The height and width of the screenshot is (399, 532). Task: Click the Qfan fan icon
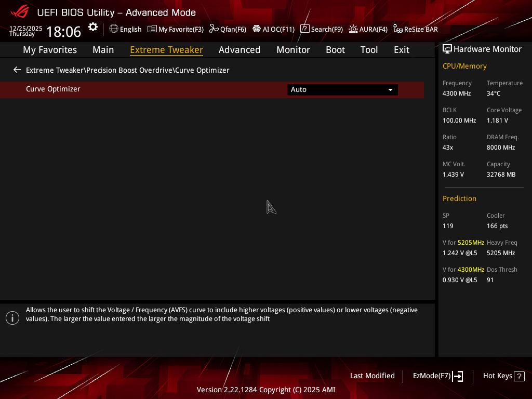click(214, 29)
